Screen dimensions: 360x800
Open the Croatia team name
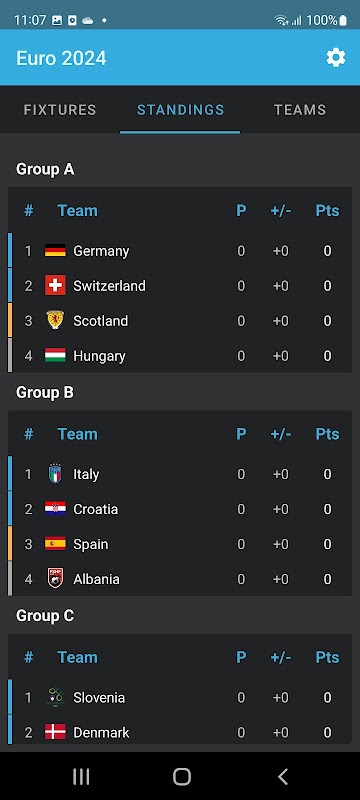pyautogui.click(x=96, y=509)
